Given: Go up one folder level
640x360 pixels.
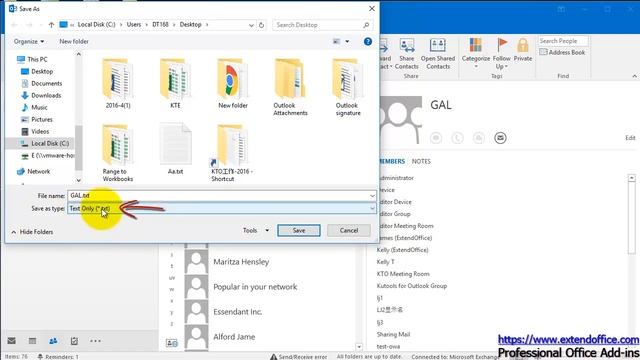Looking at the screenshot, I should [51, 25].
